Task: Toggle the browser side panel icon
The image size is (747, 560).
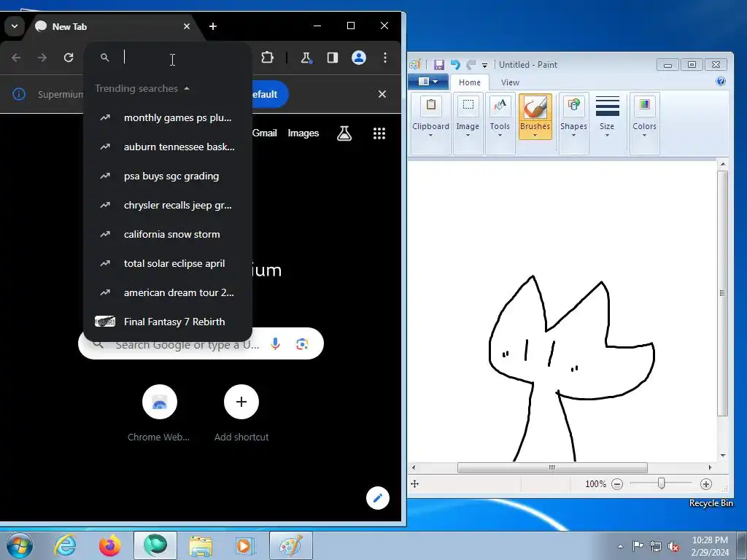Action: click(333, 58)
